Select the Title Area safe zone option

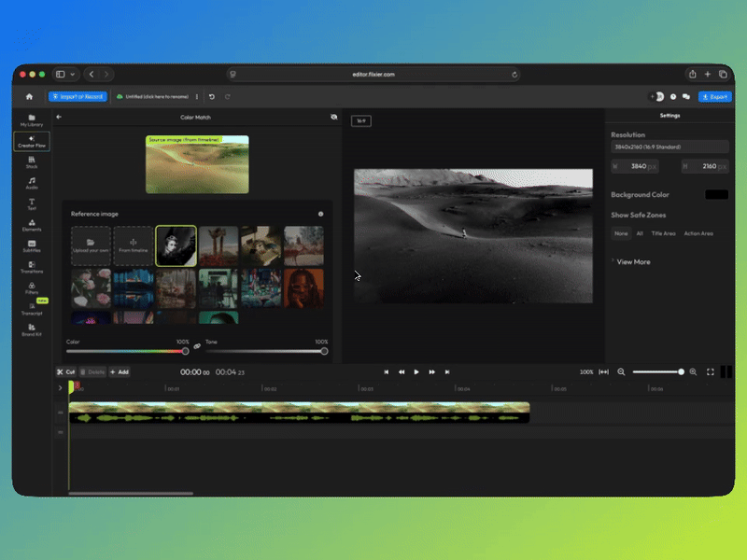(663, 233)
